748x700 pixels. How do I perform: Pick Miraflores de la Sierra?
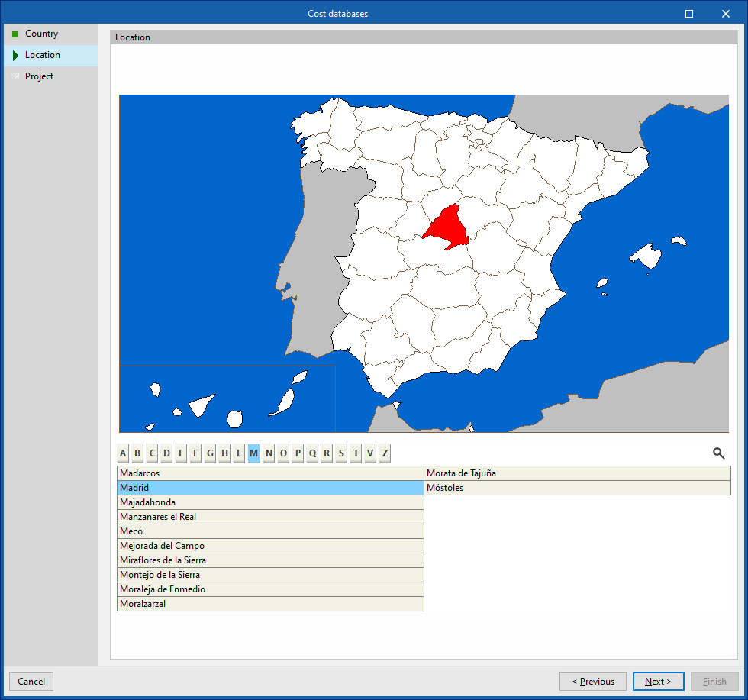[270, 560]
